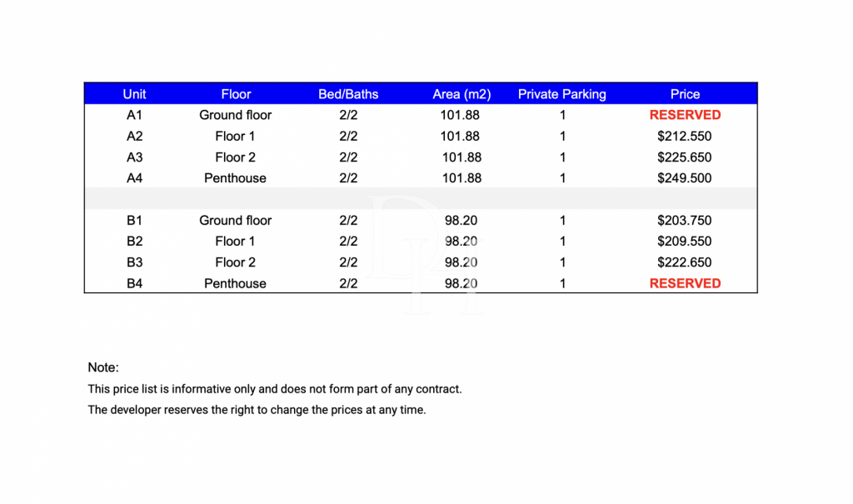This screenshot has height=504, width=853.
Task: Select unit B2 in the Unit column
Action: pos(134,242)
